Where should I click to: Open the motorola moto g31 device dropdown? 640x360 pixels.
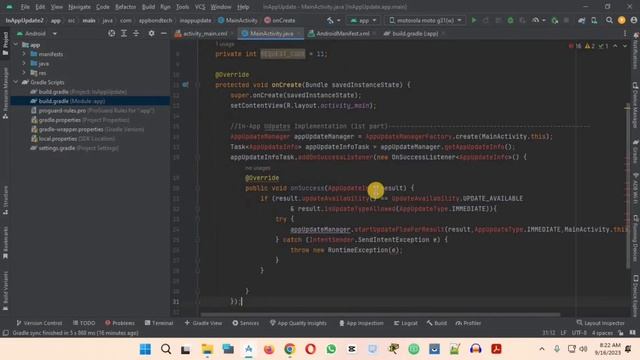(425, 20)
